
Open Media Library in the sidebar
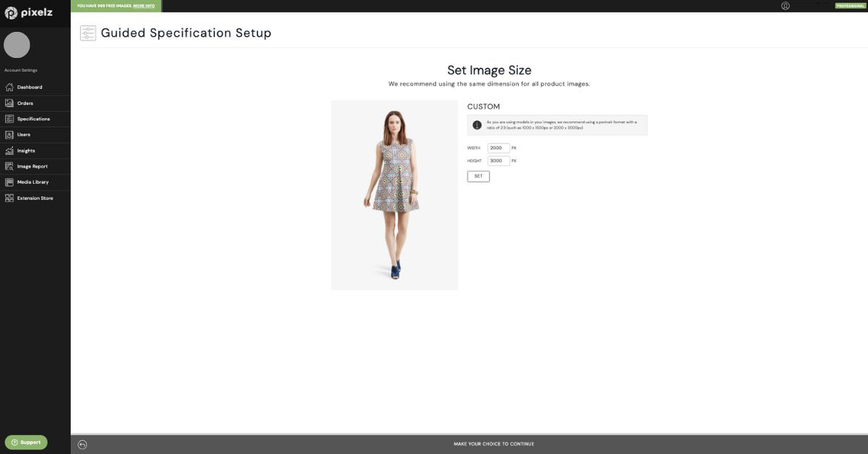pyautogui.click(x=33, y=182)
